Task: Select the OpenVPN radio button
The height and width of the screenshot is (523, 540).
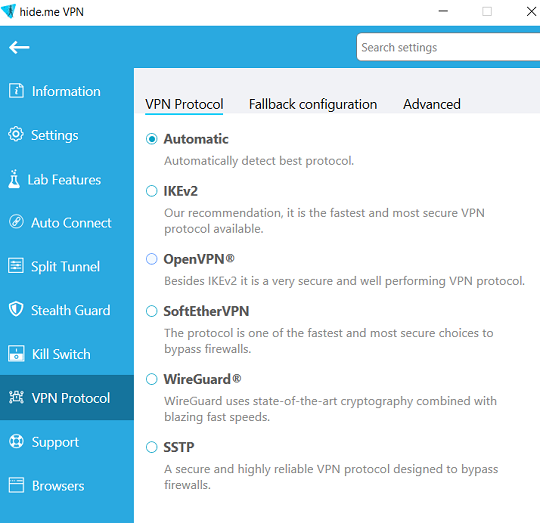Action: (x=152, y=259)
